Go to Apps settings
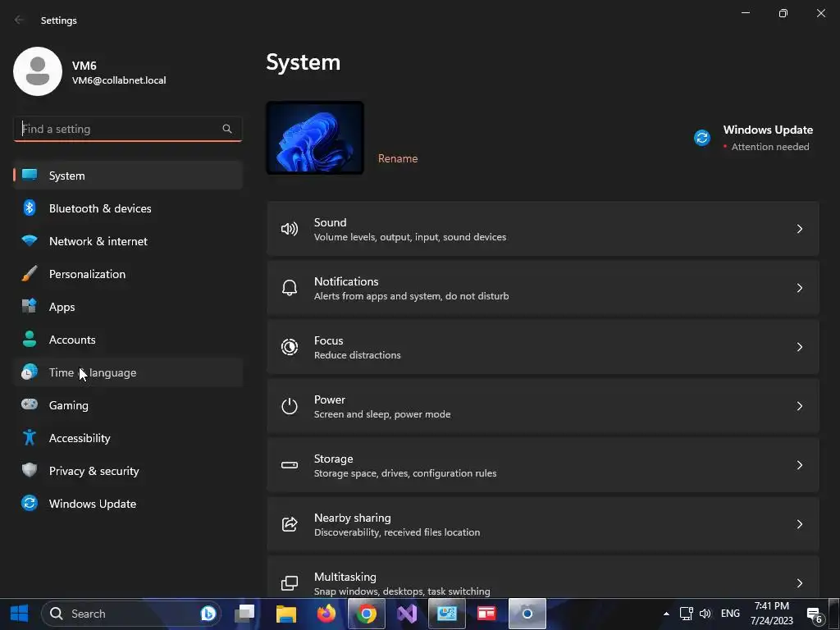Image resolution: width=840 pixels, height=630 pixels. pos(128,307)
